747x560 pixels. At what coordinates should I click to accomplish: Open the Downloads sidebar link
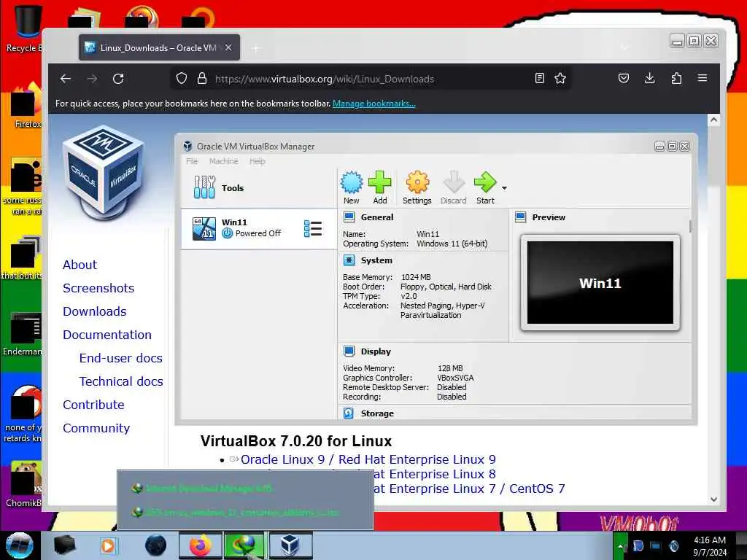[x=95, y=311]
